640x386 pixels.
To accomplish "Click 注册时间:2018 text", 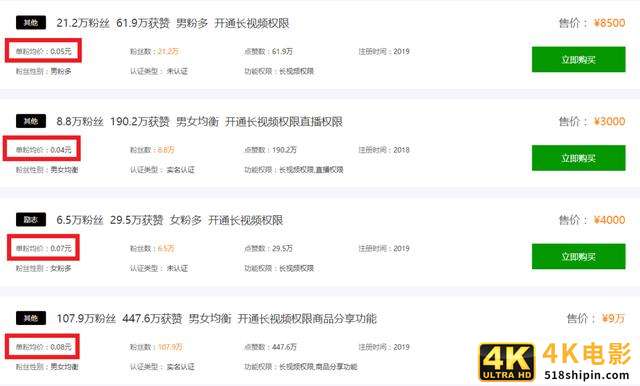I will tap(384, 150).
